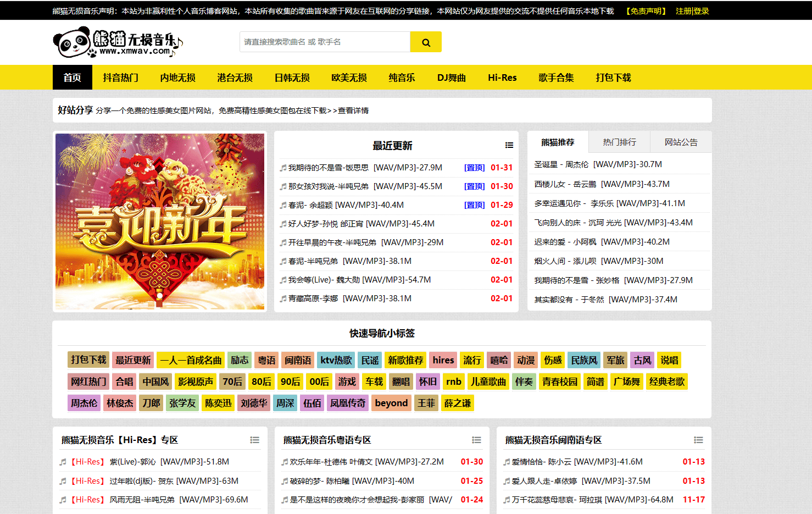Click the panda site logo
The width and height of the screenshot is (812, 514).
tap(118, 43)
